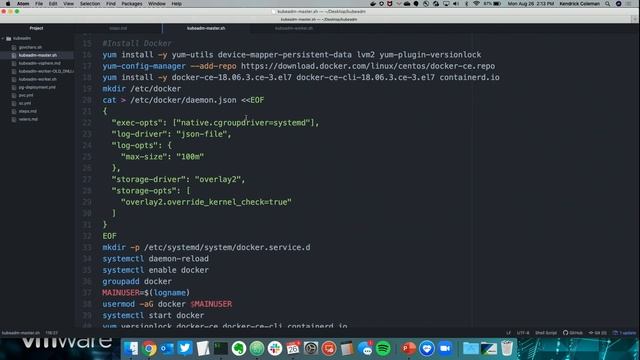Viewport: 640px width, 360px height.
Task: Open the Apple menu
Action: pos(8,4)
